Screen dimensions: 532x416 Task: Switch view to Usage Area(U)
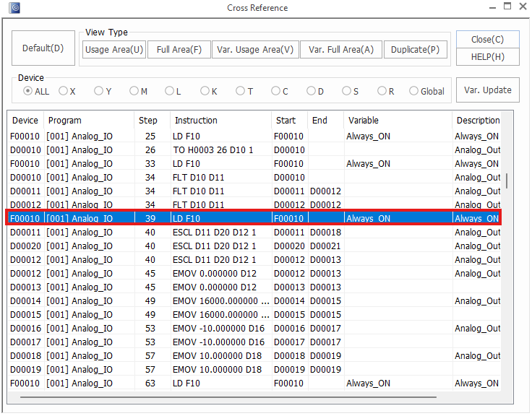(113, 50)
